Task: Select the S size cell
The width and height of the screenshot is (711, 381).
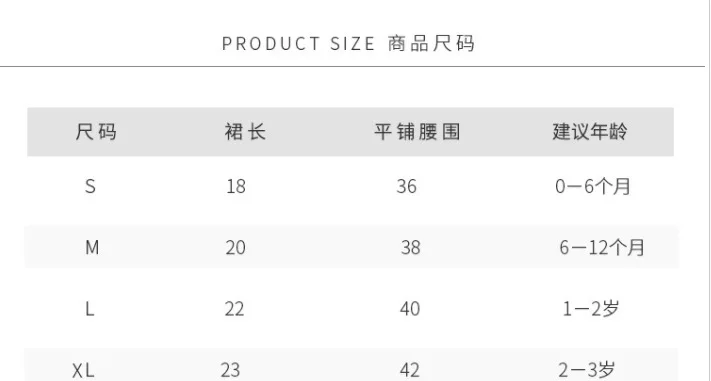Action: pos(90,186)
